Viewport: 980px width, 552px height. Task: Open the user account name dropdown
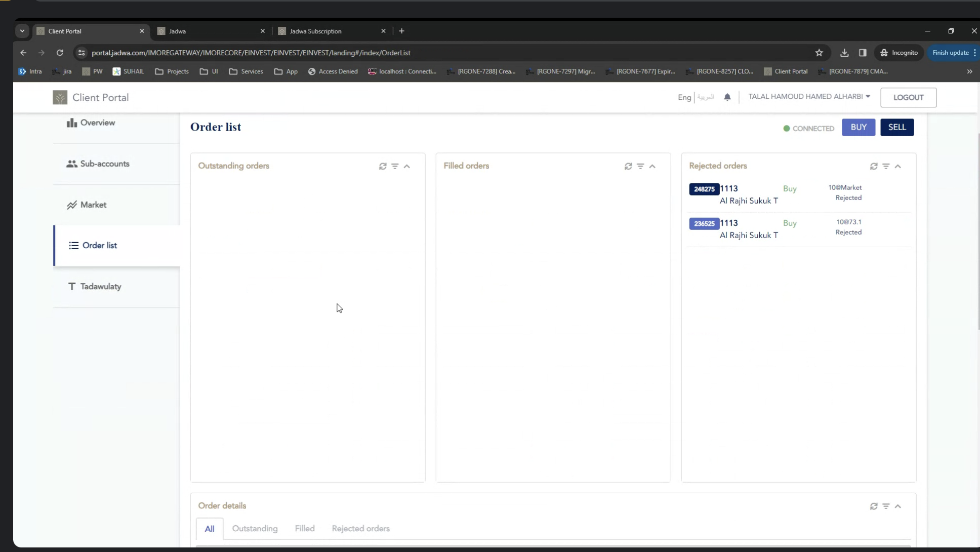809,97
